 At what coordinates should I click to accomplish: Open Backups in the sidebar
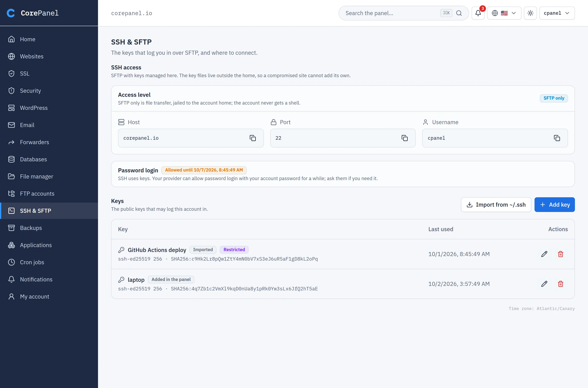tap(49, 228)
